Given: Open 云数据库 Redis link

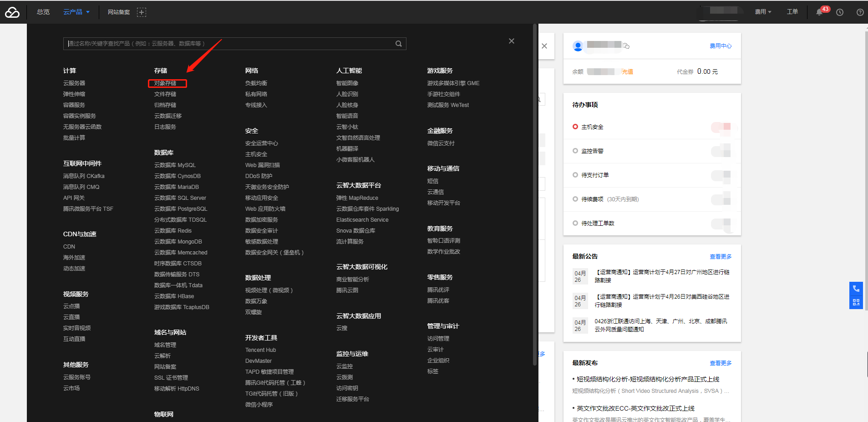Looking at the screenshot, I should pyautogui.click(x=173, y=231).
